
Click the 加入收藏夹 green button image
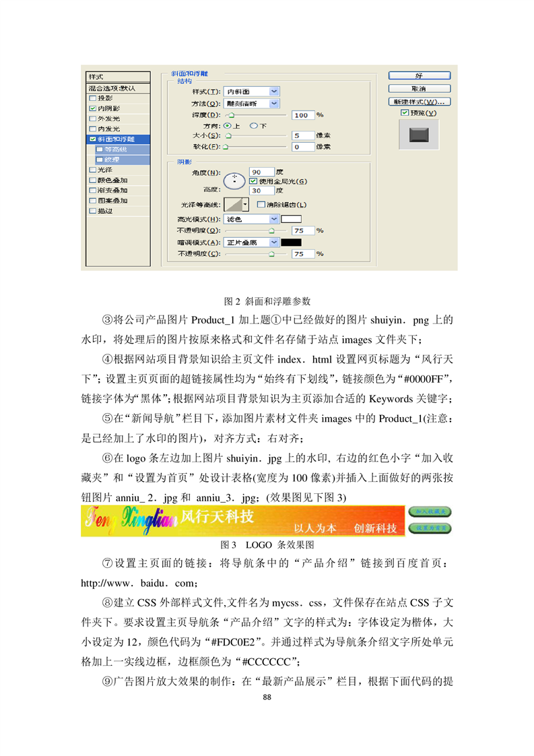(x=430, y=511)
